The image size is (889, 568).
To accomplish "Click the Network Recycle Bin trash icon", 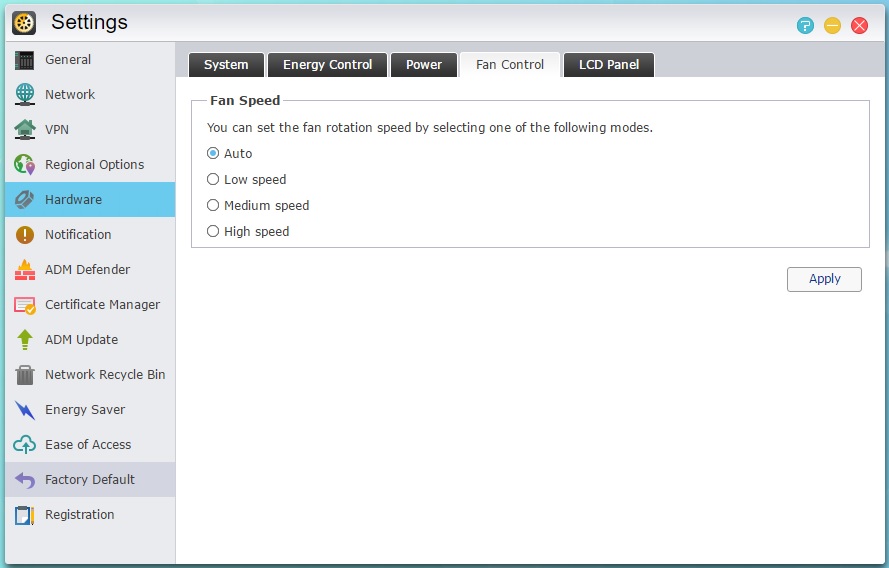I will 24,375.
